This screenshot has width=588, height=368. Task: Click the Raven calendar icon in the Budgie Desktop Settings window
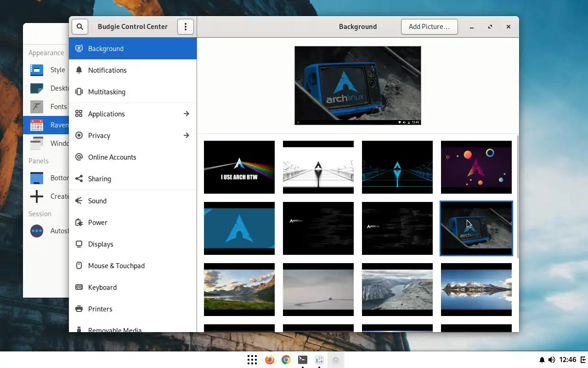pyautogui.click(x=37, y=125)
